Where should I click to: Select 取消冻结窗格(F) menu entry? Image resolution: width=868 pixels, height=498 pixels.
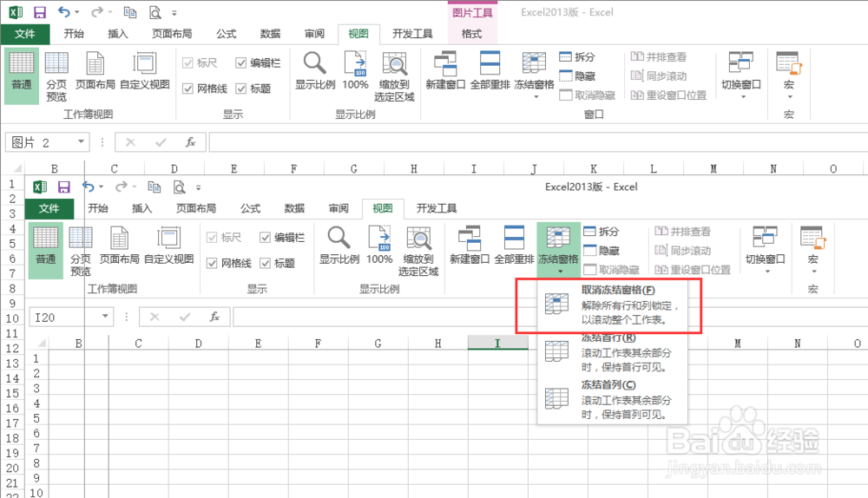[x=612, y=305]
